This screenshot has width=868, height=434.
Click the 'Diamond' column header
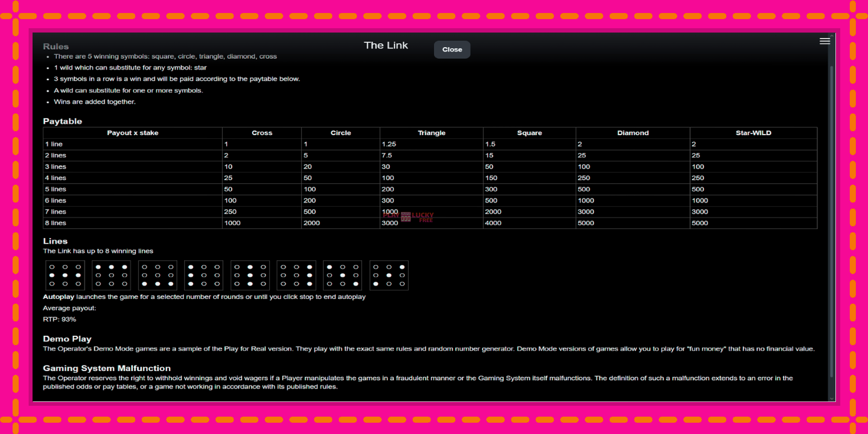(633, 133)
